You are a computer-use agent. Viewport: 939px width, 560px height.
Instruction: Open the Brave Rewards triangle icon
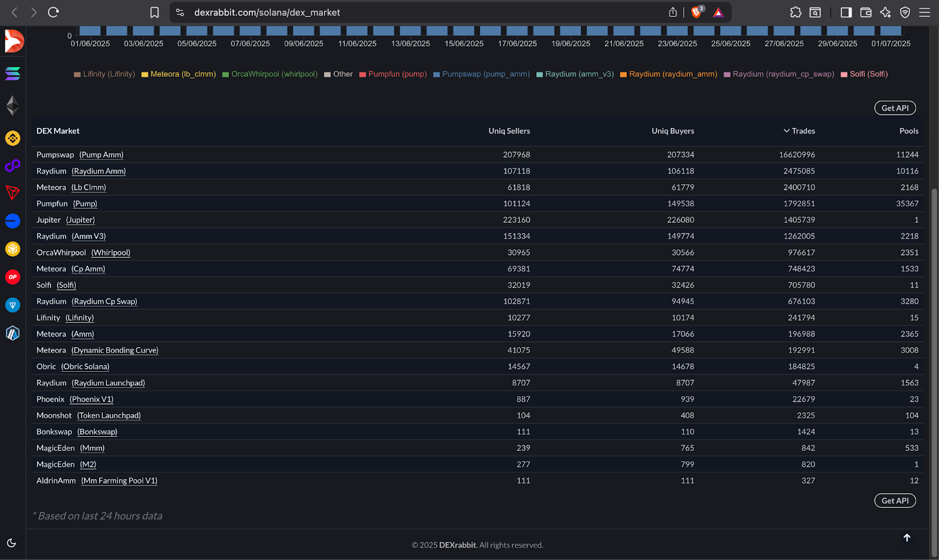(x=718, y=12)
